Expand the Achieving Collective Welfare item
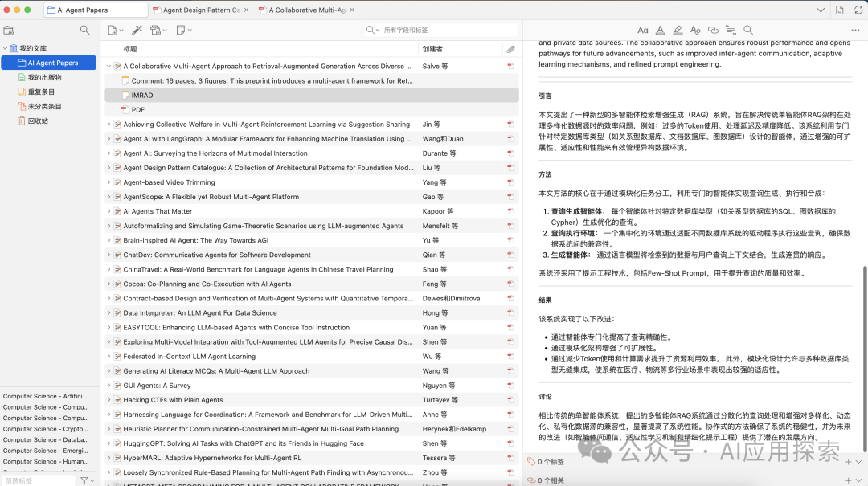The height and width of the screenshot is (486, 868). [108, 124]
